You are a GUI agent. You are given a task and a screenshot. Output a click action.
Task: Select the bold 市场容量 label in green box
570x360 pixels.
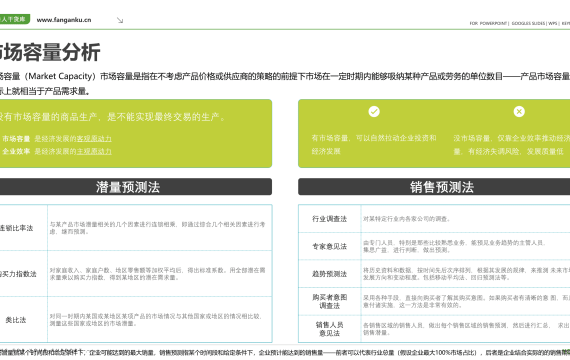point(16,139)
